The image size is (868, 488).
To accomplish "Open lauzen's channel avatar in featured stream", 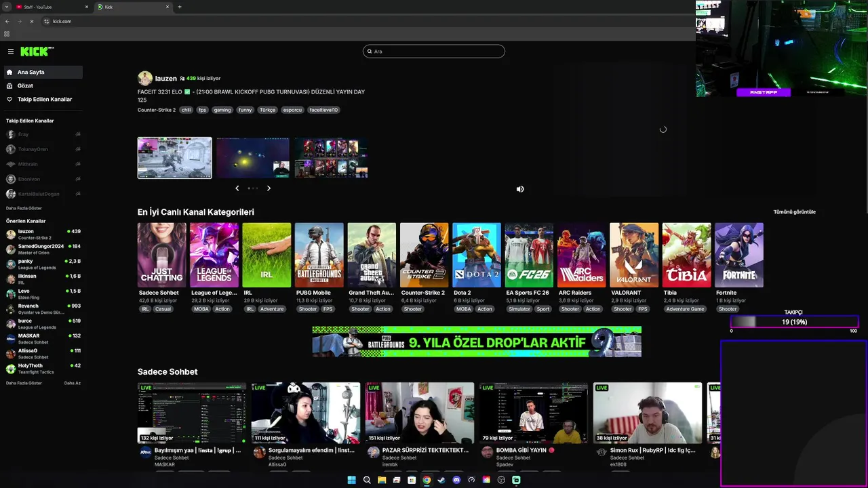I will pos(145,79).
